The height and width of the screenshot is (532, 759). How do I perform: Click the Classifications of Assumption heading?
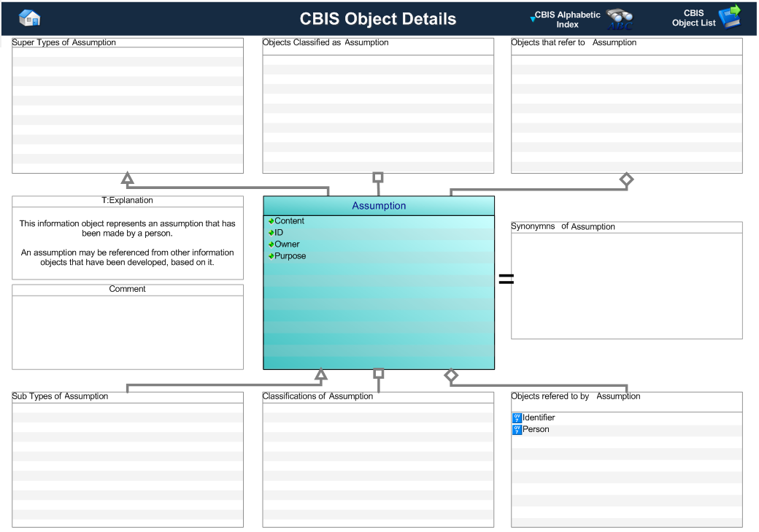tap(317, 396)
